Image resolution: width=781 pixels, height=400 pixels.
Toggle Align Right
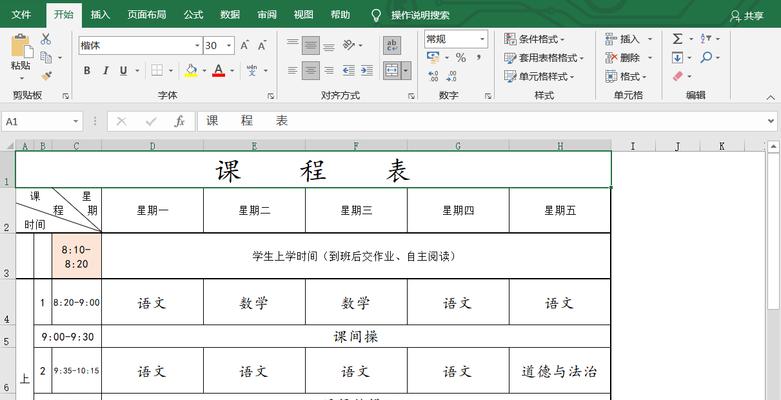[x=329, y=71]
